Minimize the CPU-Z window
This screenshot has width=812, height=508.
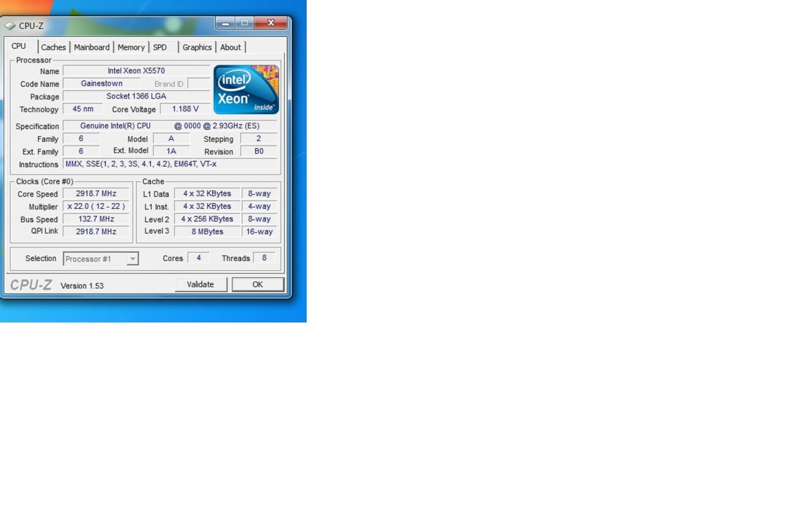[226, 23]
